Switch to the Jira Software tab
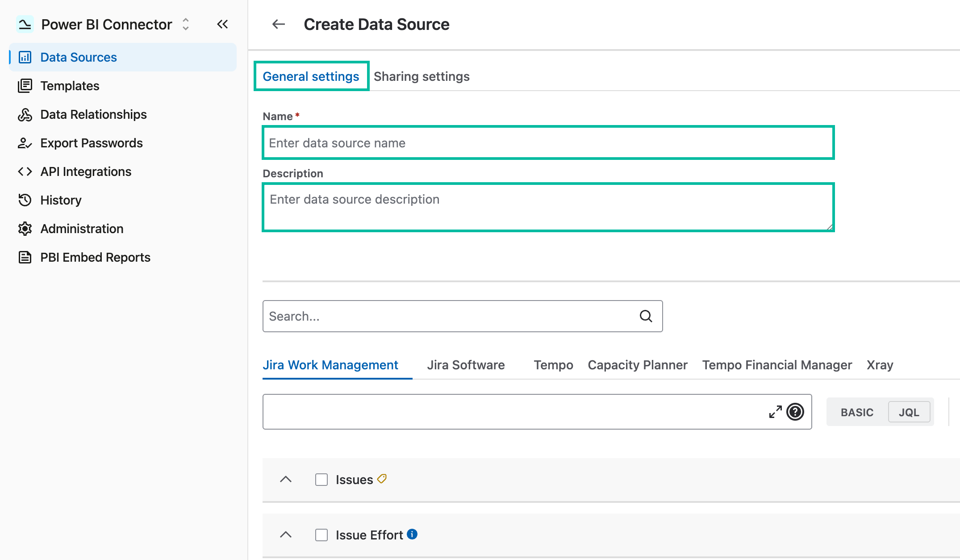The width and height of the screenshot is (960, 560). tap(466, 365)
